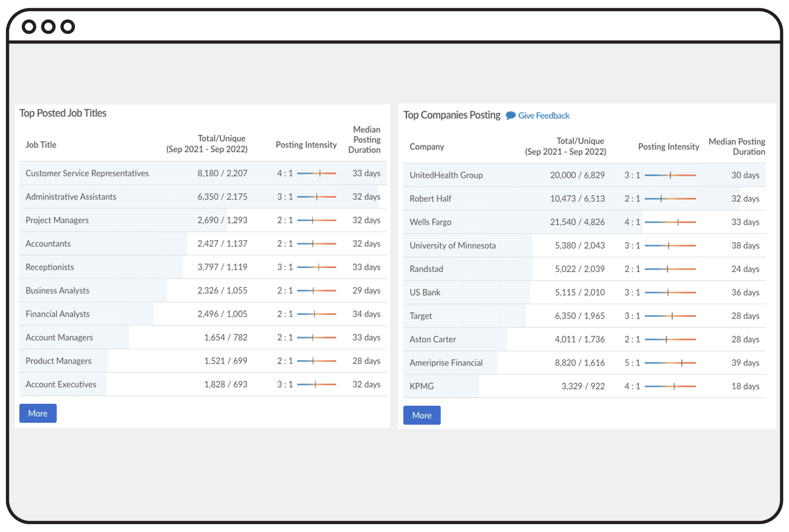Select the KPMG company

pyautogui.click(x=422, y=386)
